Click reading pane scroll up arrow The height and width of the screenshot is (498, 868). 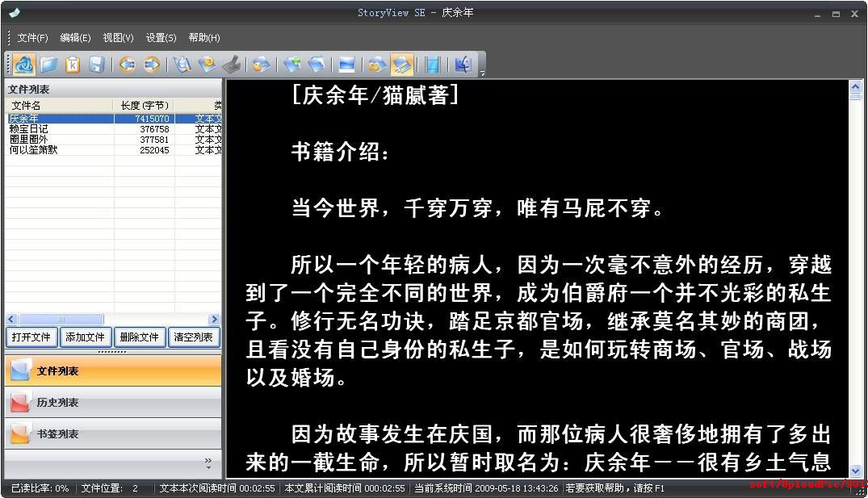(855, 87)
